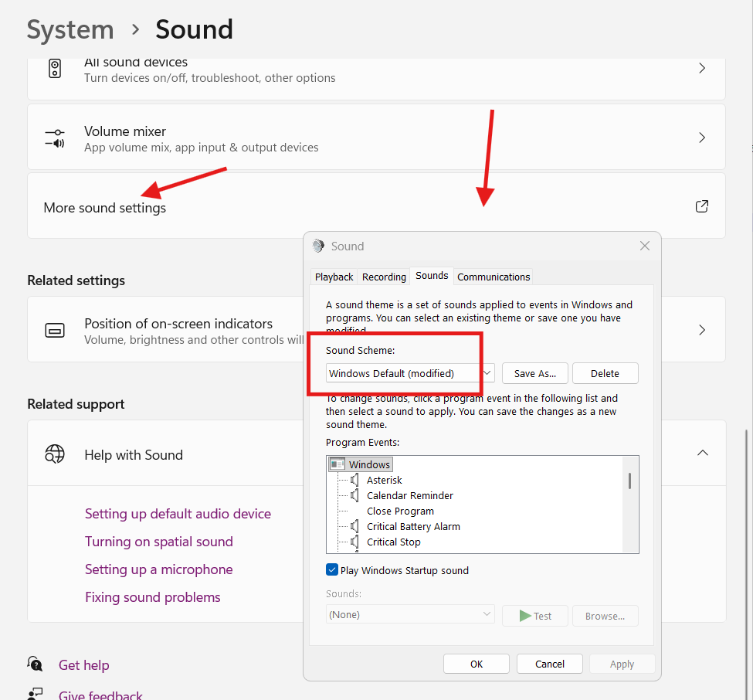Click the speaker icon beside Asterisk event
Image resolution: width=753 pixels, height=700 pixels.
(x=355, y=480)
